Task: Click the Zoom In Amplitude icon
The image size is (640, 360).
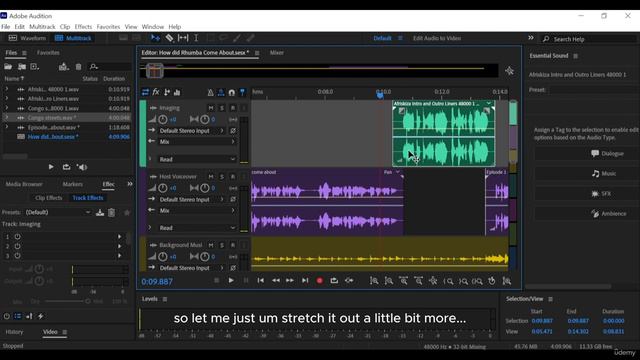Action: tap(374, 281)
